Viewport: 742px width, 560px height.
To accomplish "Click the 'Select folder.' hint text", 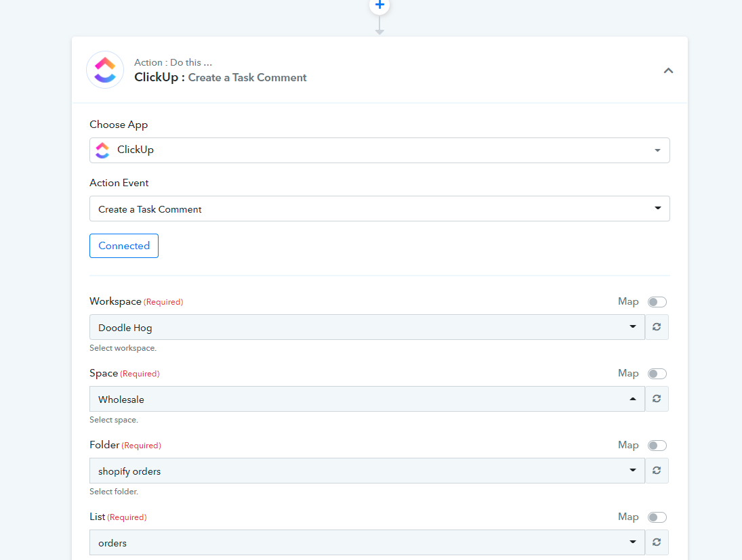I will (114, 492).
